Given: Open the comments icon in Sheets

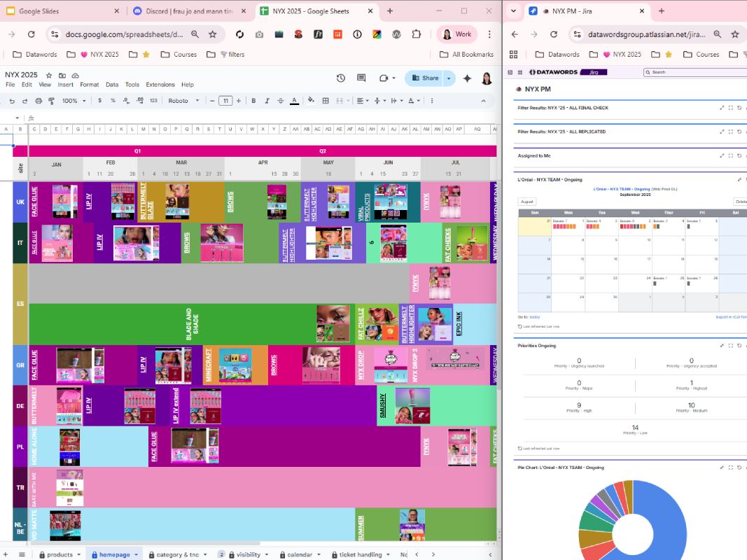Looking at the screenshot, I should click(x=361, y=78).
